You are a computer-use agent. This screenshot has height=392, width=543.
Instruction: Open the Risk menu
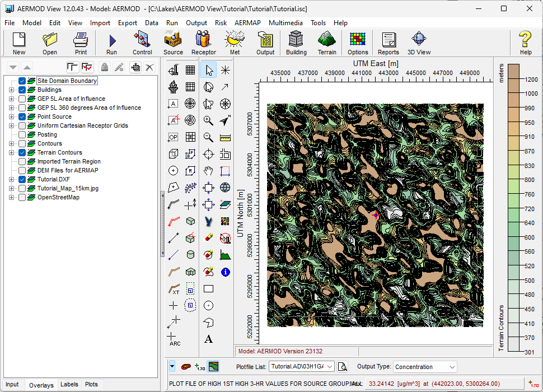[x=221, y=23]
